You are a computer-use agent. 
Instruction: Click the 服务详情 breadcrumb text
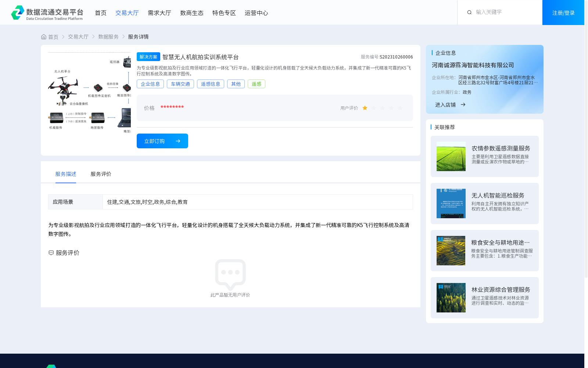(x=138, y=37)
